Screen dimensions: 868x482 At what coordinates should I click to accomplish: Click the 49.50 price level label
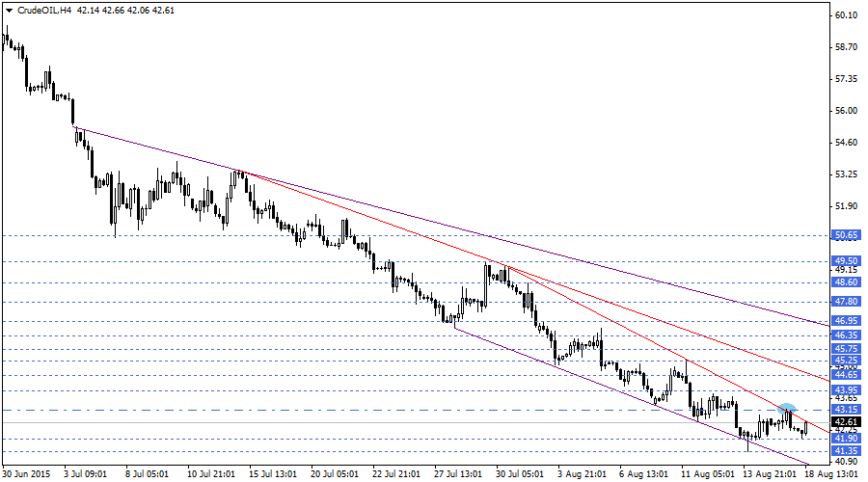(847, 261)
